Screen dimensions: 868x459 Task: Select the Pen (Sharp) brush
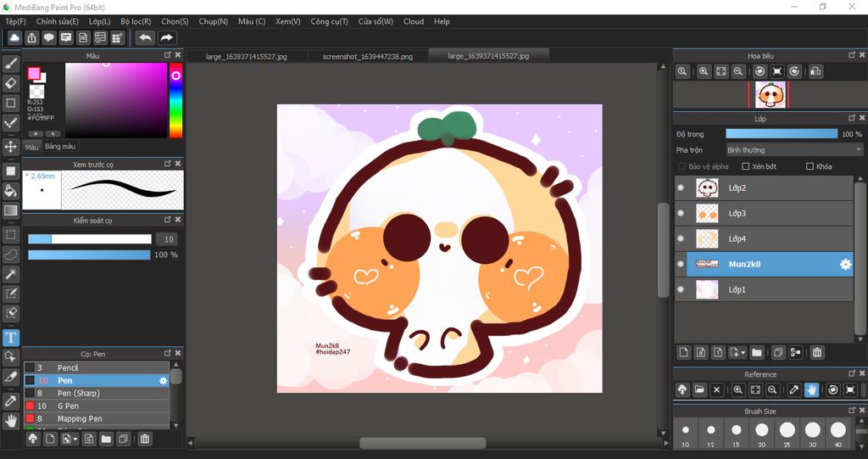(x=97, y=394)
